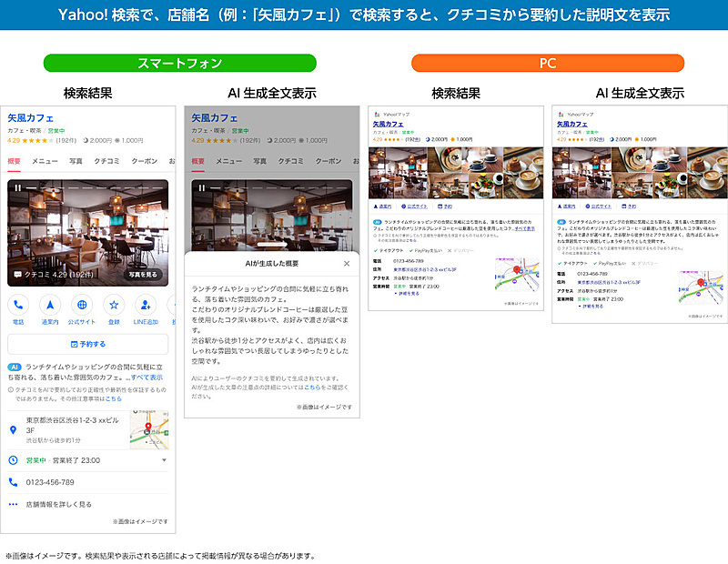Close the AIが生成した概要 popup
The image size is (728, 564).
point(347,264)
